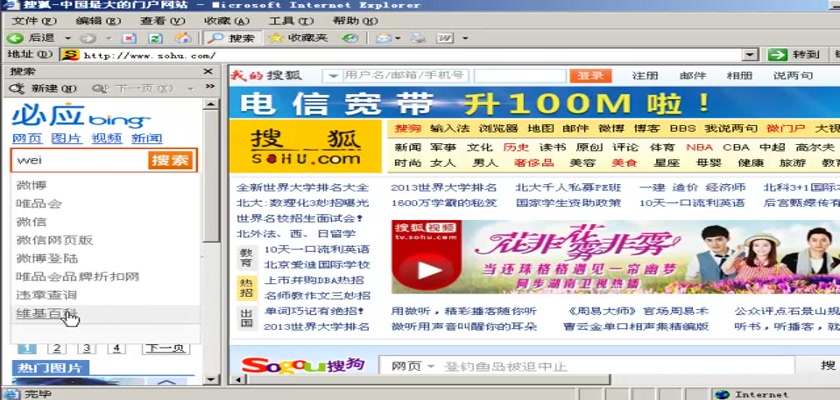The width and height of the screenshot is (840, 400).
Task: Open the Mail button dropdown arrow
Action: 398,39
